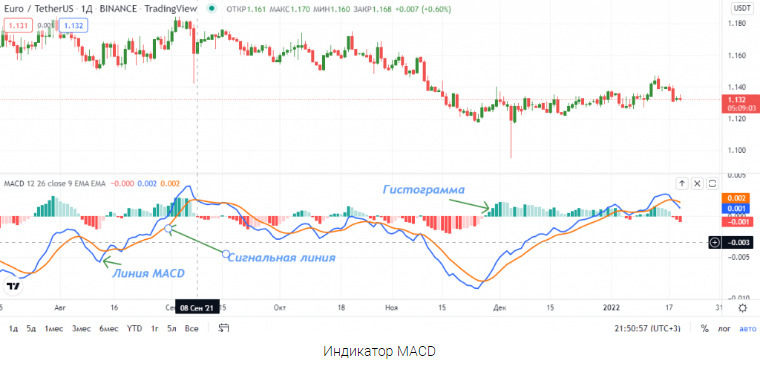Click the Euro / TetherUS chart title

(99, 8)
